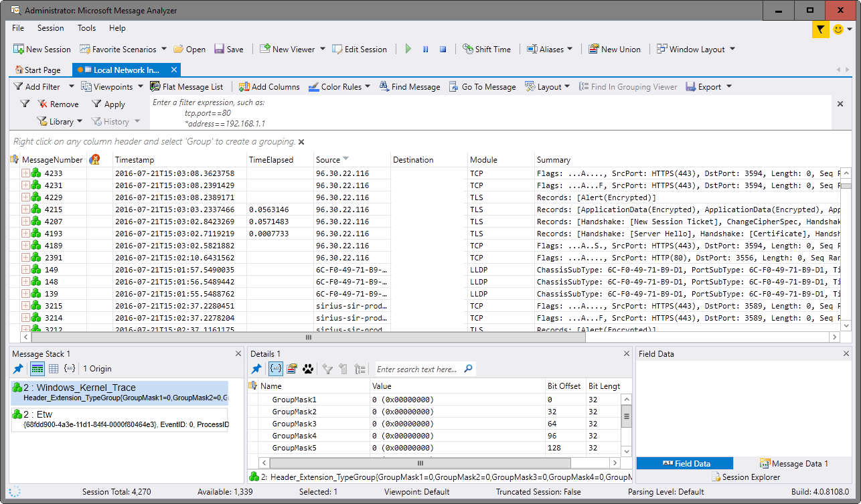
Task: Open the New Viewer dropdown
Action: (x=322, y=49)
